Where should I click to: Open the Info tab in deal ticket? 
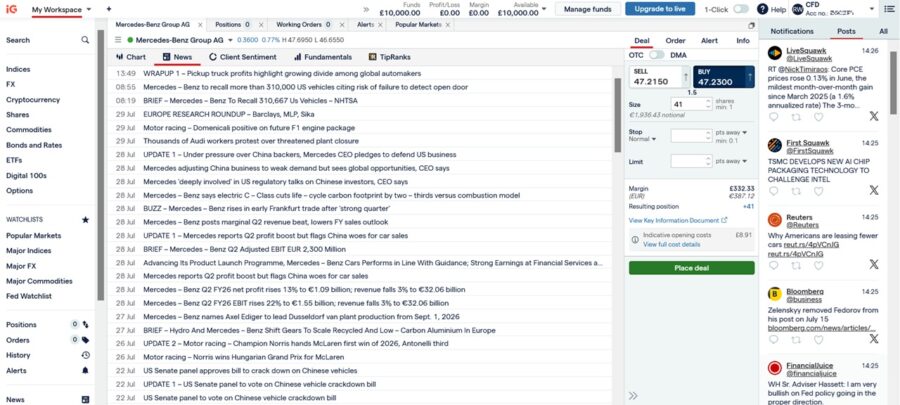pos(743,41)
